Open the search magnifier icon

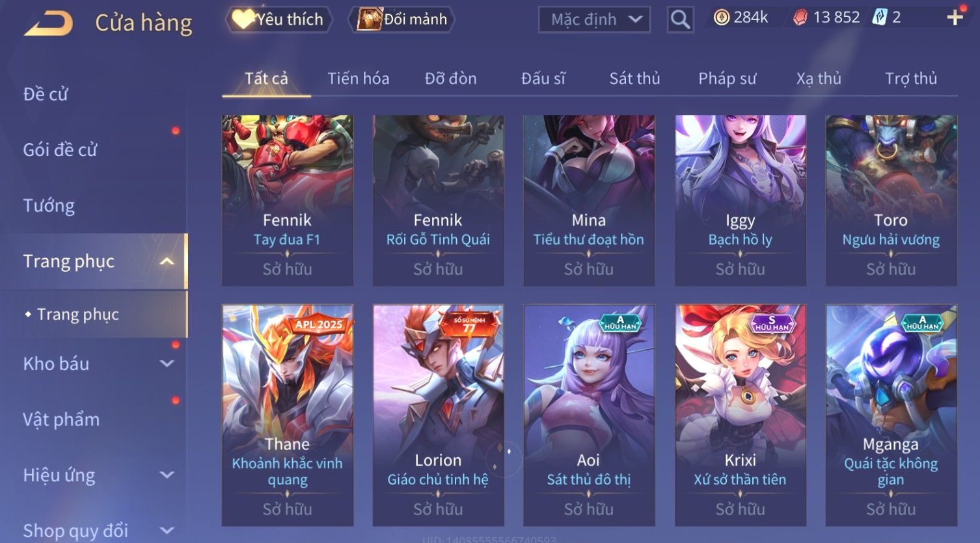click(x=680, y=20)
